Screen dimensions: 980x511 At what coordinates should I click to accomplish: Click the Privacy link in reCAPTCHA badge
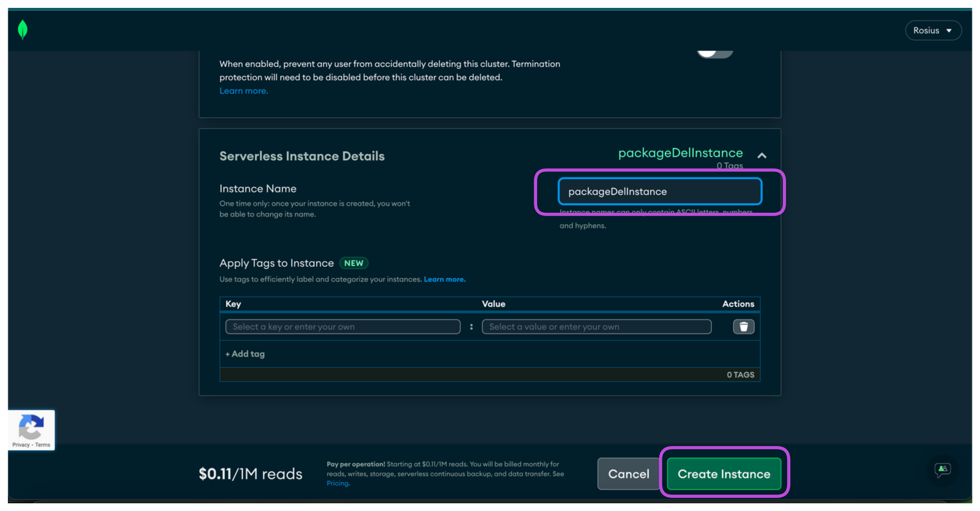21,445
